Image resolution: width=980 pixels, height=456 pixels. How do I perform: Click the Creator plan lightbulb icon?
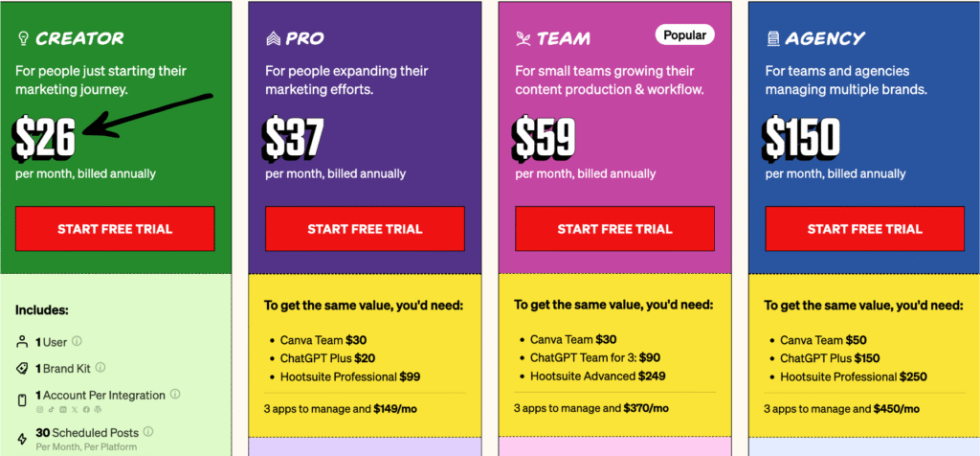(23, 39)
